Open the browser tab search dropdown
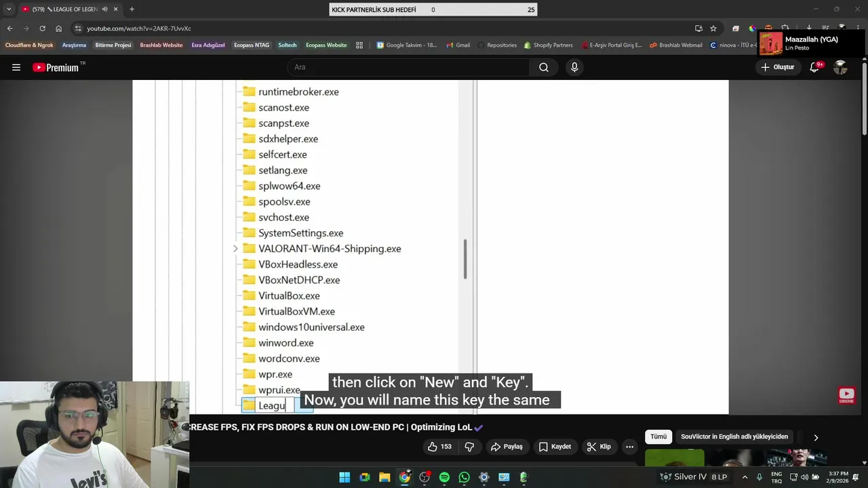Screen dimensions: 868x488 [x=9, y=9]
